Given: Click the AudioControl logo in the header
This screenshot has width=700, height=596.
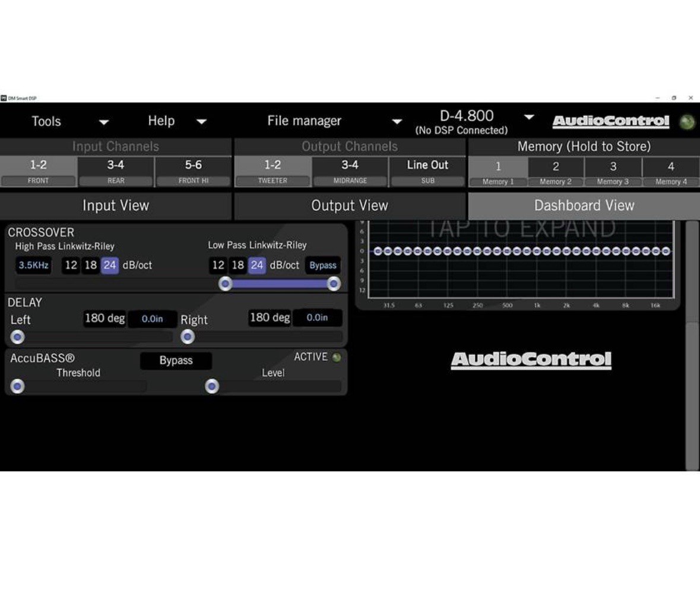Looking at the screenshot, I should pyautogui.click(x=611, y=122).
